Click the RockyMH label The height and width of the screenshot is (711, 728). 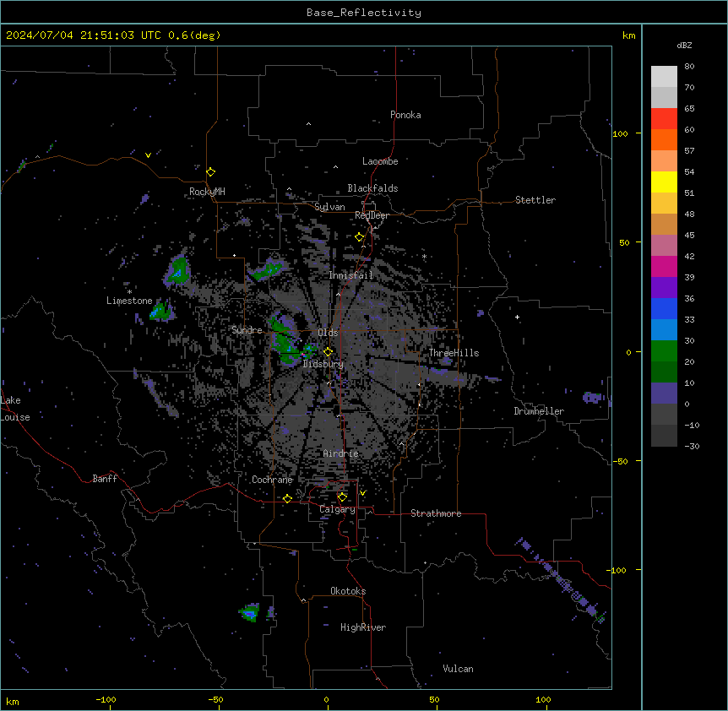click(207, 192)
